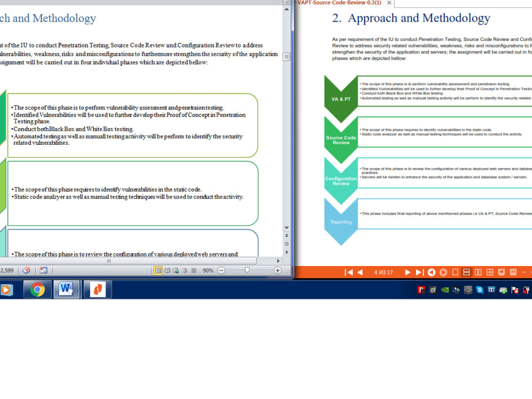Viewport: 532px width, 399px height.
Task: Click the split screen display icon
Action: click(x=513, y=272)
